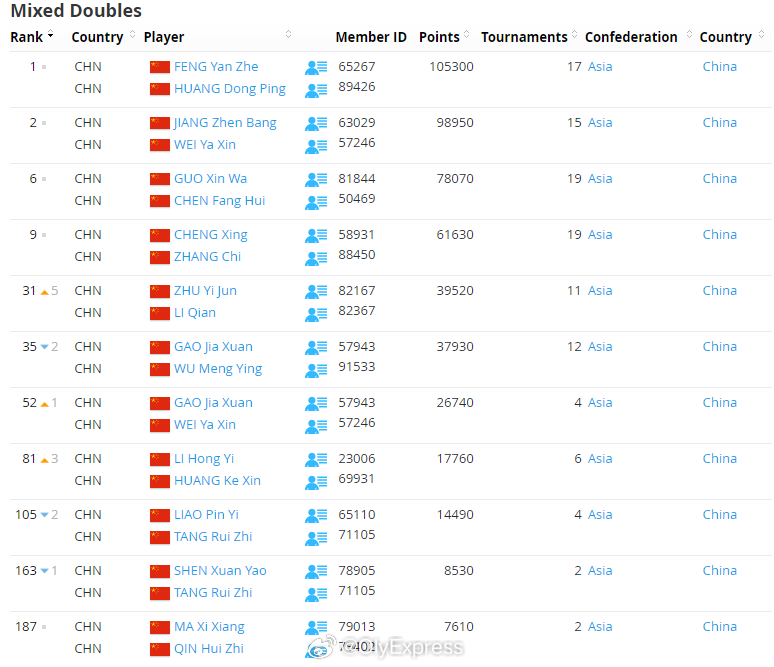Click China flag beside LI Hong Yi
Screen dimensions: 774x667
click(160, 460)
